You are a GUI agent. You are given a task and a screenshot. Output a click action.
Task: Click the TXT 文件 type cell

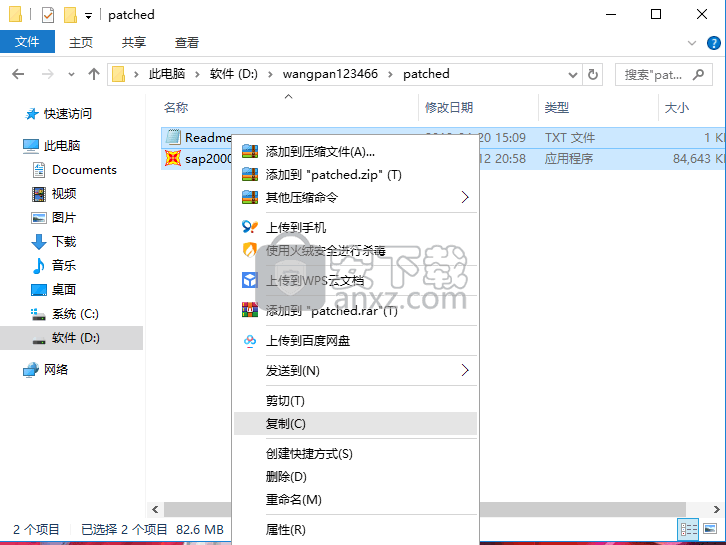570,138
